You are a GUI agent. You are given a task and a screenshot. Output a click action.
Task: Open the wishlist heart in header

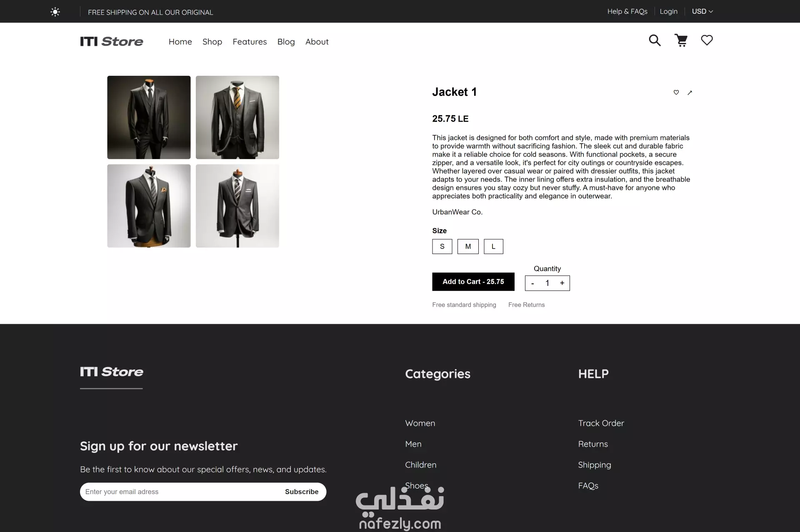(707, 40)
